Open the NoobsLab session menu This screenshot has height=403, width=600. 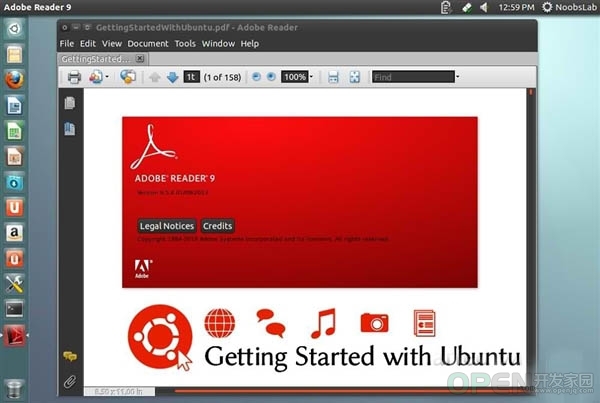click(x=570, y=7)
